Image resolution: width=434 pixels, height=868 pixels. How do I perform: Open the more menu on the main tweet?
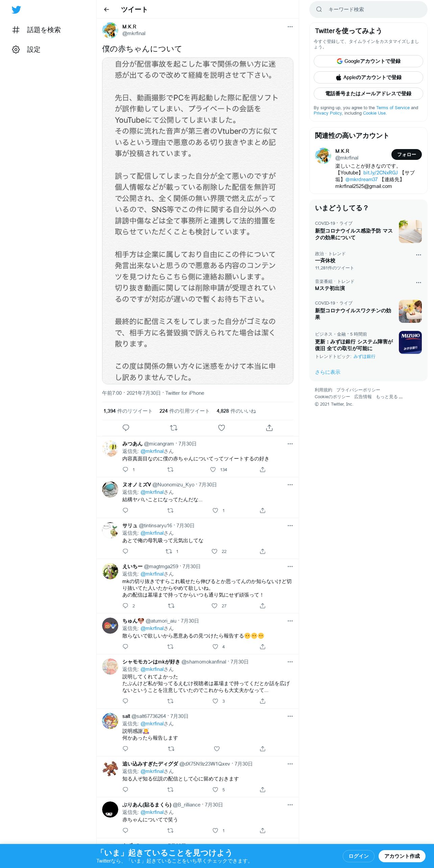click(290, 27)
